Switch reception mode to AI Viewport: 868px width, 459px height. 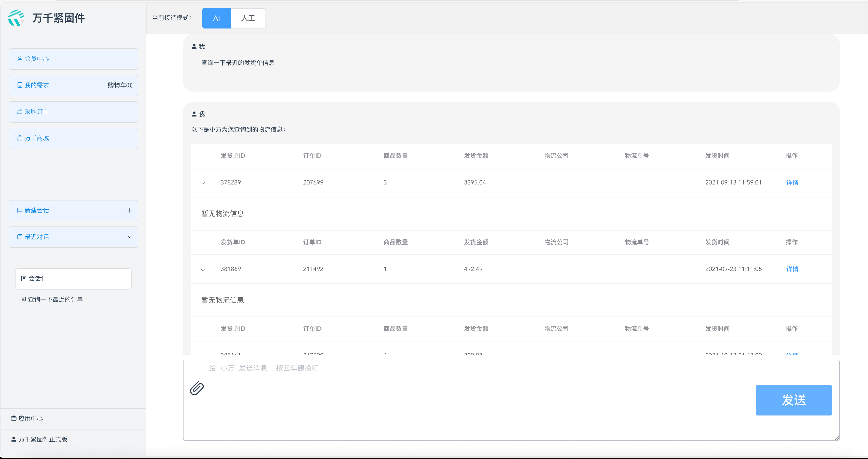216,18
